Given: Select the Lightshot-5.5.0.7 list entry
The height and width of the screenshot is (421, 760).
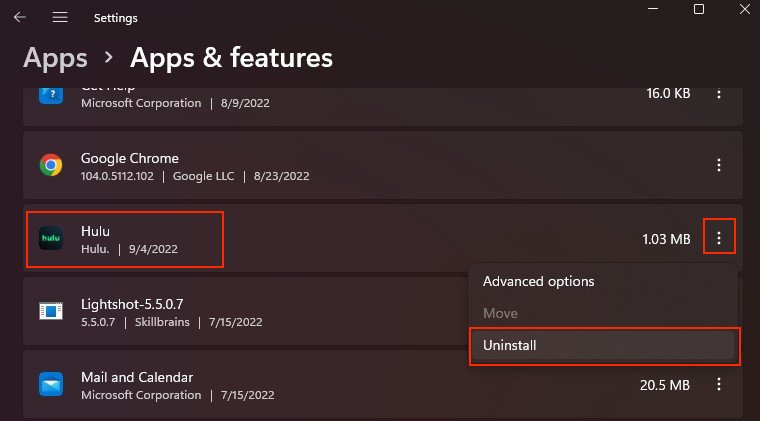Looking at the screenshot, I should (x=245, y=311).
